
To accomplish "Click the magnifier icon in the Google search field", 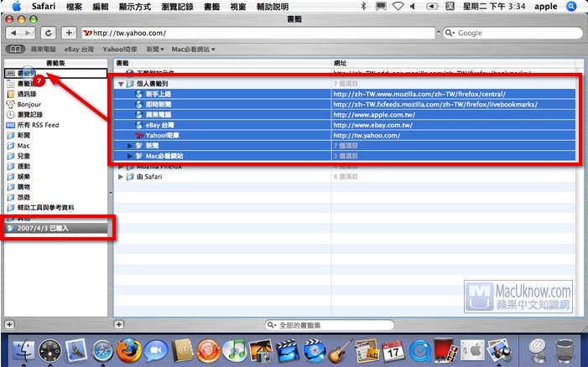I will pyautogui.click(x=450, y=33).
